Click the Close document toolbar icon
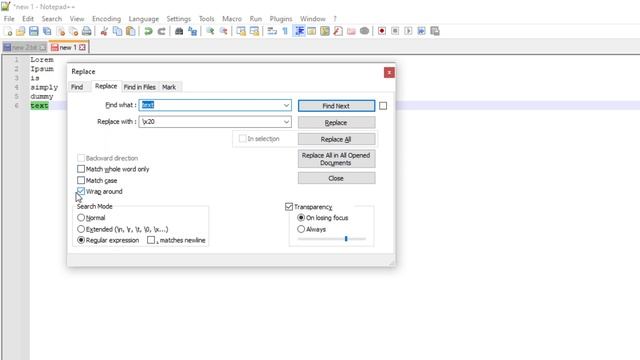The width and height of the screenshot is (640, 360). click(x=61, y=31)
